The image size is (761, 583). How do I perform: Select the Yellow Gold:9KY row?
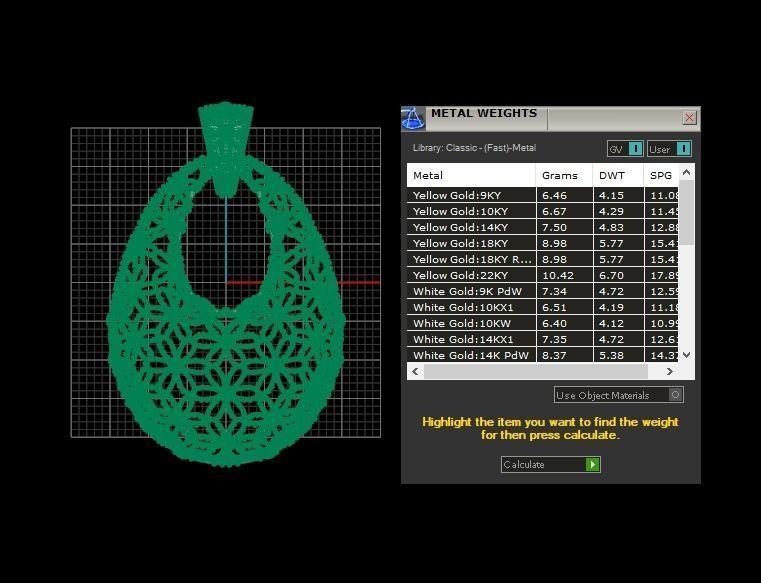pos(543,195)
